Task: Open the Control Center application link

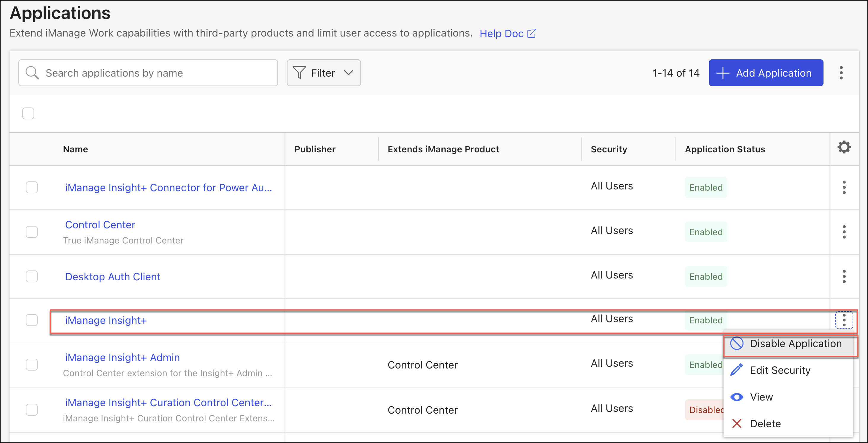Action: (x=100, y=224)
